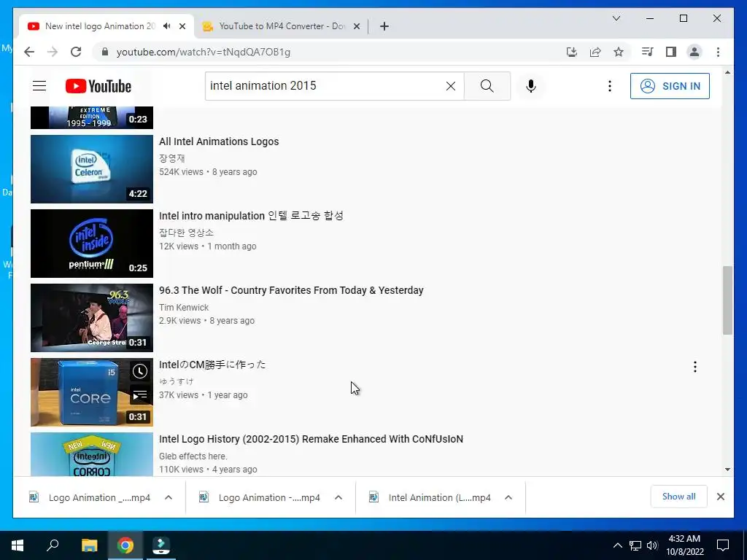Close the YouTube to MP4 Converter tab
Image resolution: width=747 pixels, height=560 pixels.
click(x=356, y=26)
